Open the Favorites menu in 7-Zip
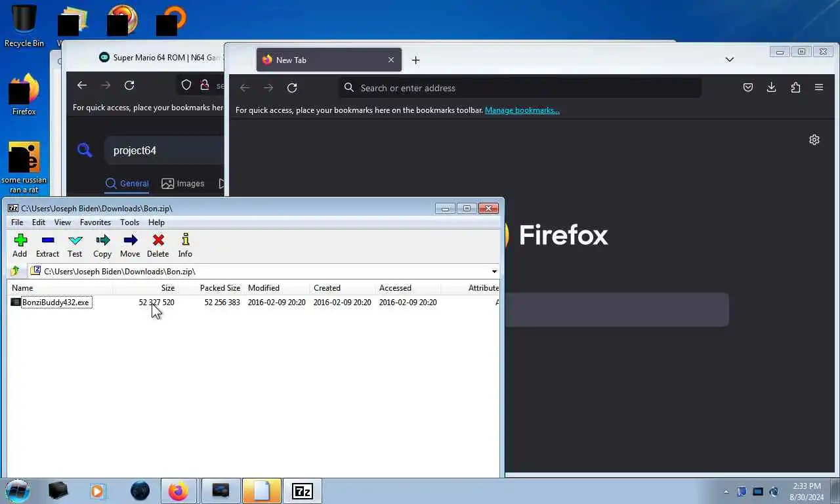The image size is (840, 504). pos(95,222)
